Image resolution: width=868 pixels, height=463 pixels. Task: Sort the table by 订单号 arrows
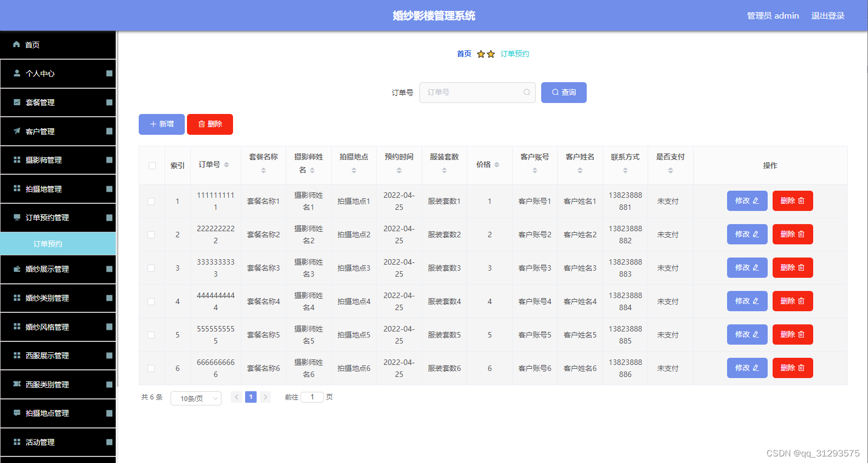tap(226, 164)
